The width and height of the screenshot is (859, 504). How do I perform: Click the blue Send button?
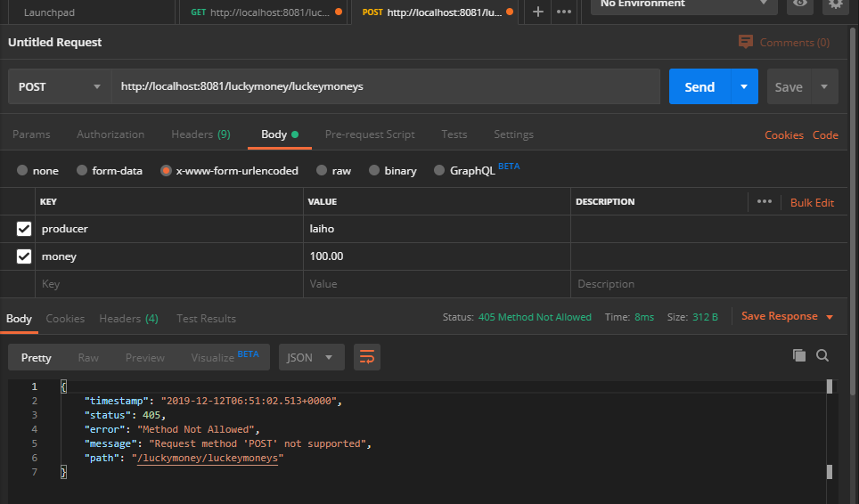(699, 86)
